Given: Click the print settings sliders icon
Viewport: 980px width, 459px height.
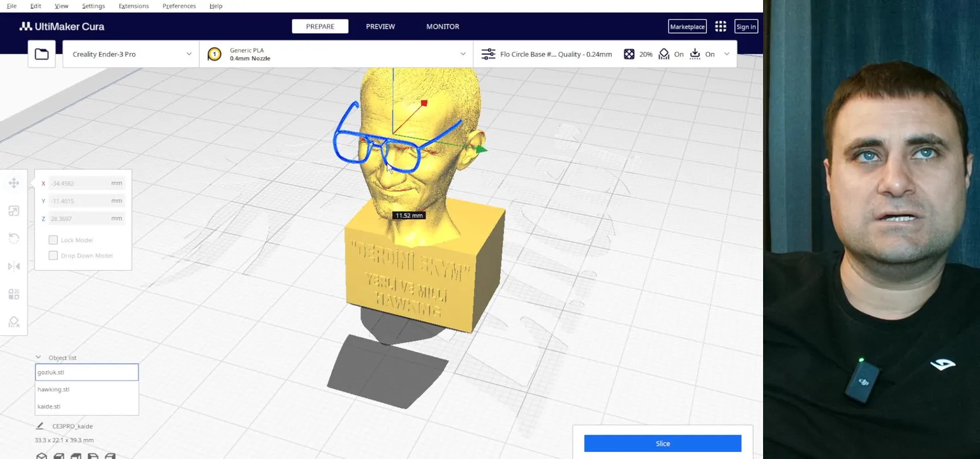Looking at the screenshot, I should tap(488, 54).
